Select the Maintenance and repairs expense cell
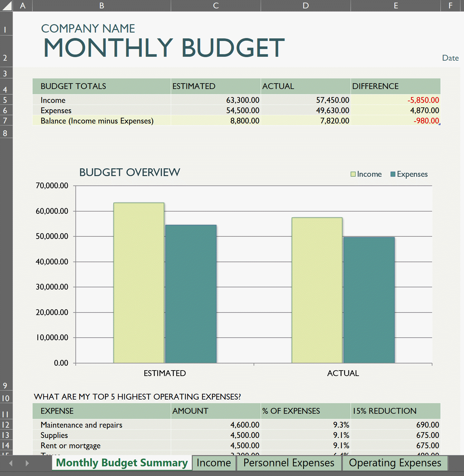Viewport: 464px width, 476px height. point(101,425)
